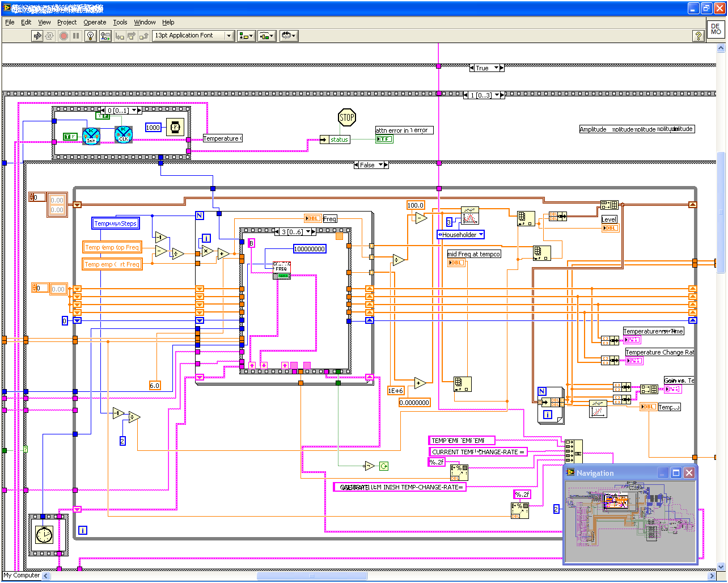Image resolution: width=728 pixels, height=583 pixels.
Task: Click the horizontal scrollbar thumb
Action: click(311, 576)
